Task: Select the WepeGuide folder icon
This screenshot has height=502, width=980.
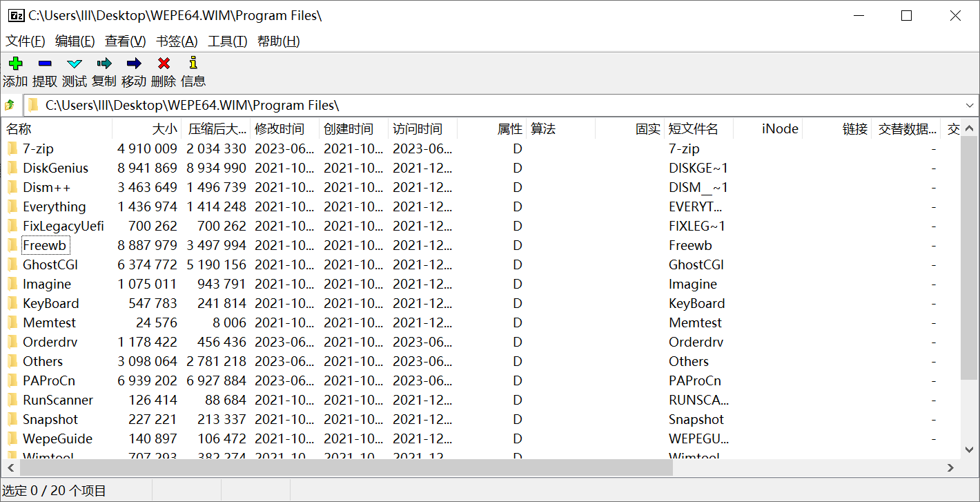Action: tap(13, 438)
